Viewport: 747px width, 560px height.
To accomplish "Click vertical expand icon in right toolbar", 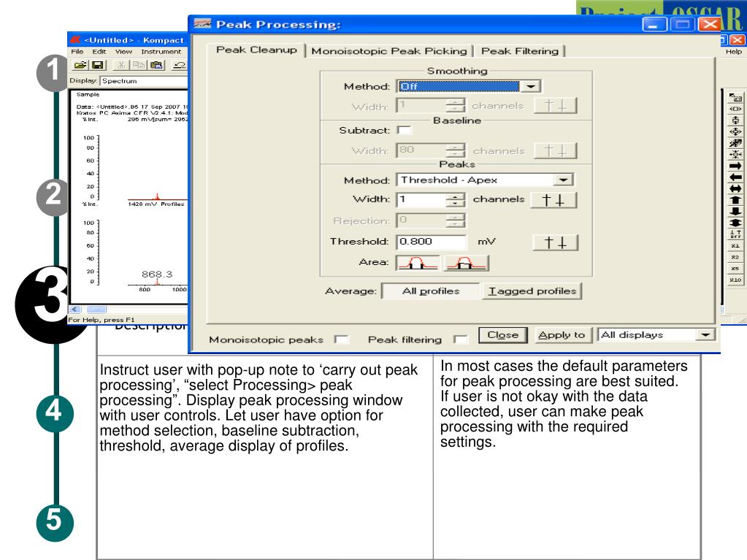I will click(735, 120).
